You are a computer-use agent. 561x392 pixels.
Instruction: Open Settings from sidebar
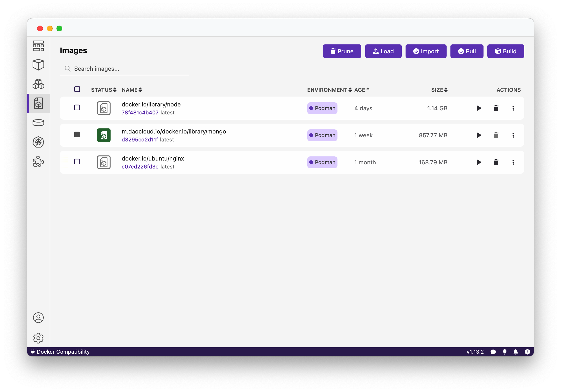point(38,338)
